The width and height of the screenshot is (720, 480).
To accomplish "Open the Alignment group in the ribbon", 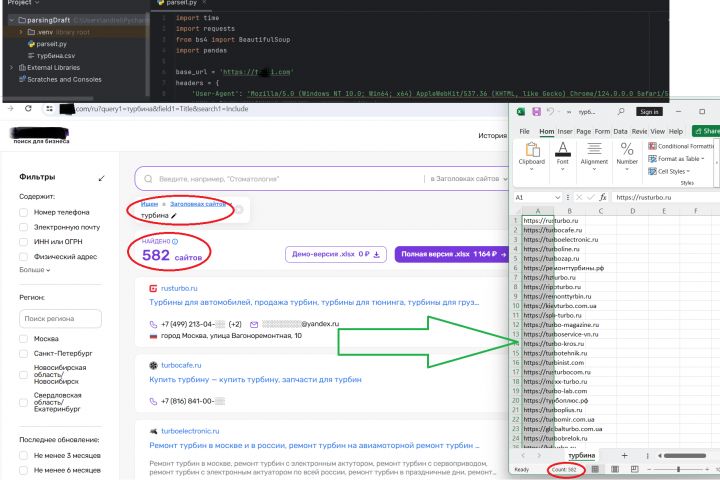I will pos(594,156).
